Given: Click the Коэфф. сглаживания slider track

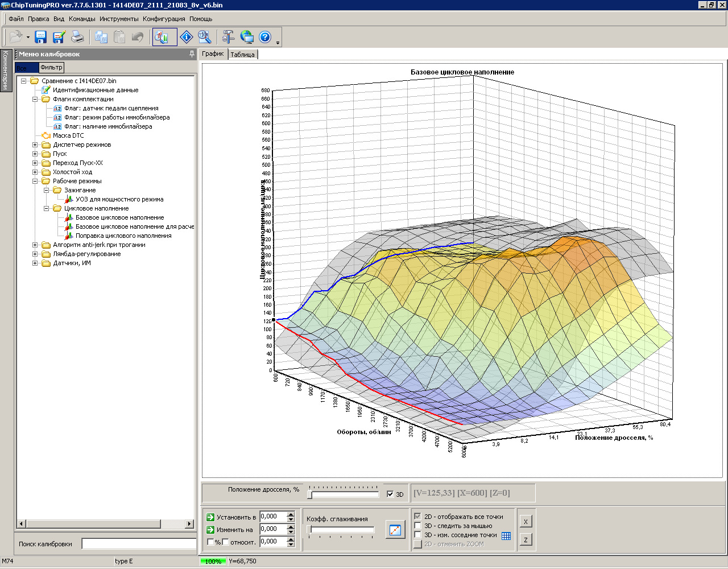Looking at the screenshot, I should [341, 530].
